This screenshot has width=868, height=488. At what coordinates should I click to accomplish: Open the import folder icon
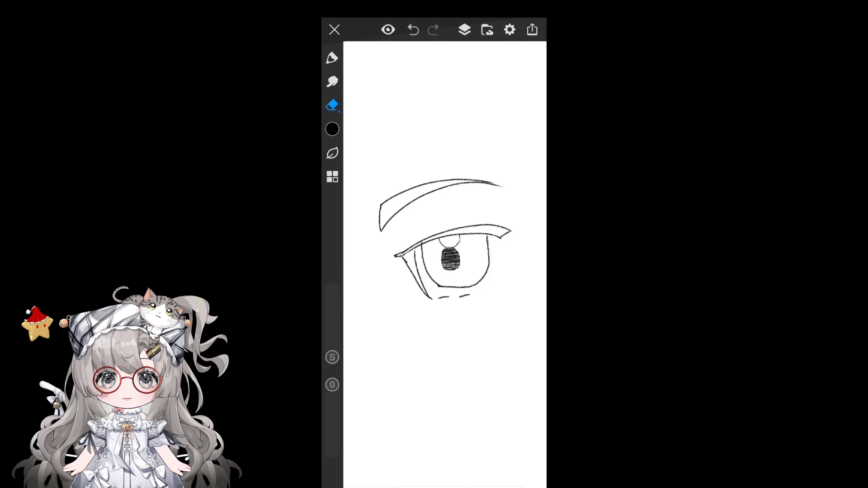tap(487, 30)
